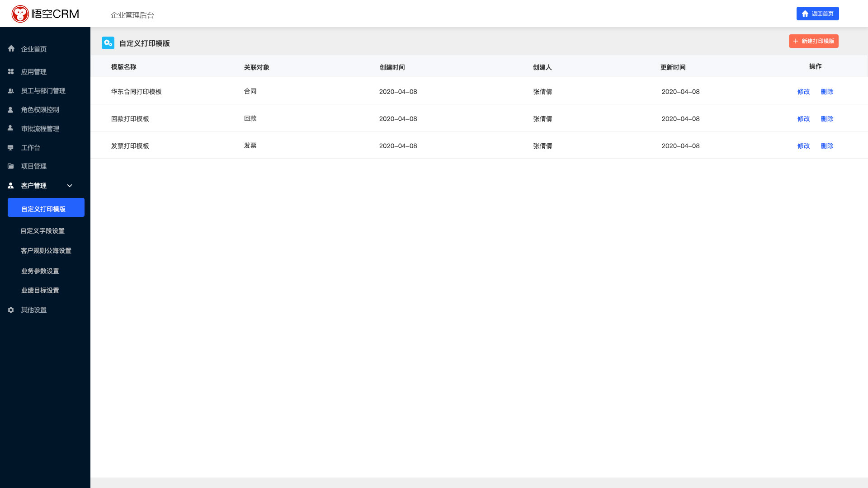Click the user icon beside 角色权限控制

10,110
